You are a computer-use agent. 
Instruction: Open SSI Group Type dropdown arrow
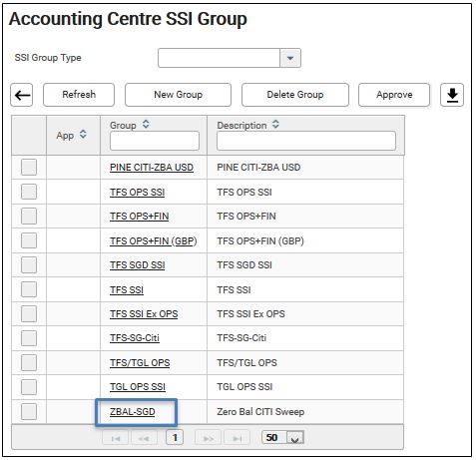click(x=290, y=58)
